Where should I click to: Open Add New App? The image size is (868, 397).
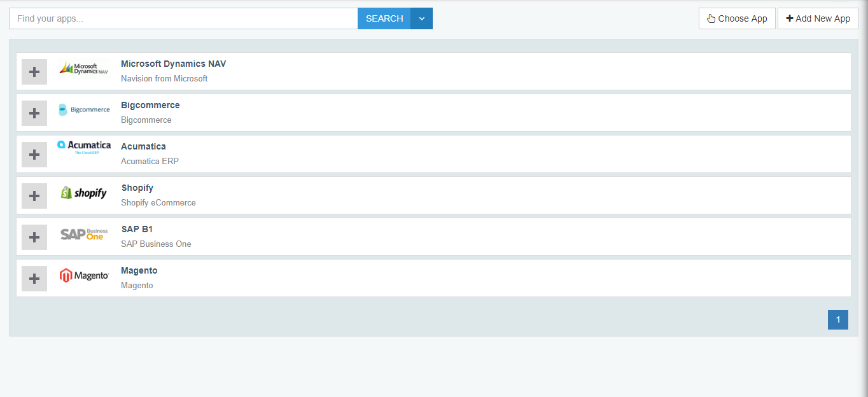click(x=818, y=18)
